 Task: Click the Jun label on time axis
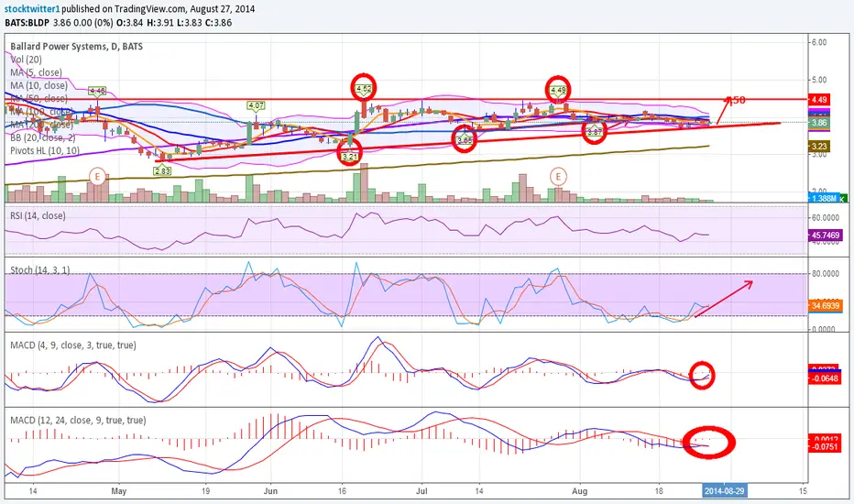[270, 491]
